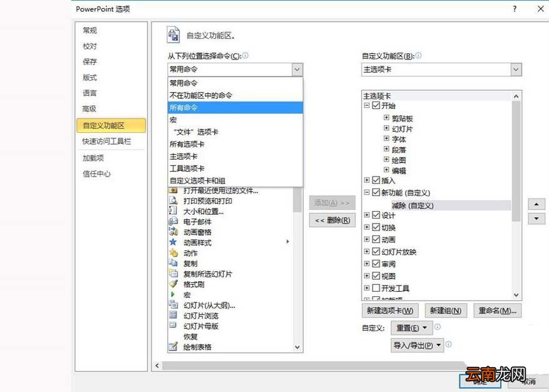This screenshot has width=549, height=392.
Task: Click the 幻灯片浏览 icon
Action: coord(173,315)
